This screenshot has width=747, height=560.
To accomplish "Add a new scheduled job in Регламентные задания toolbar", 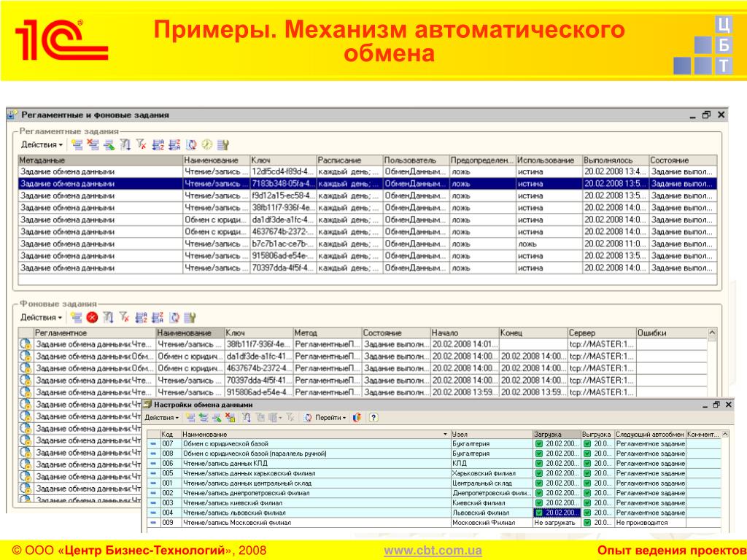I will click(77, 145).
